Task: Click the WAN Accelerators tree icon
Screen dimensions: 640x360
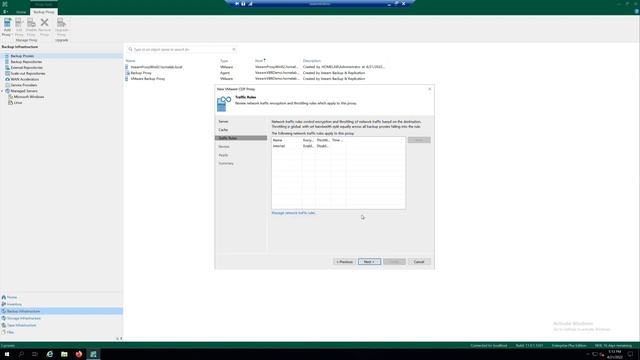Action: 7,79
